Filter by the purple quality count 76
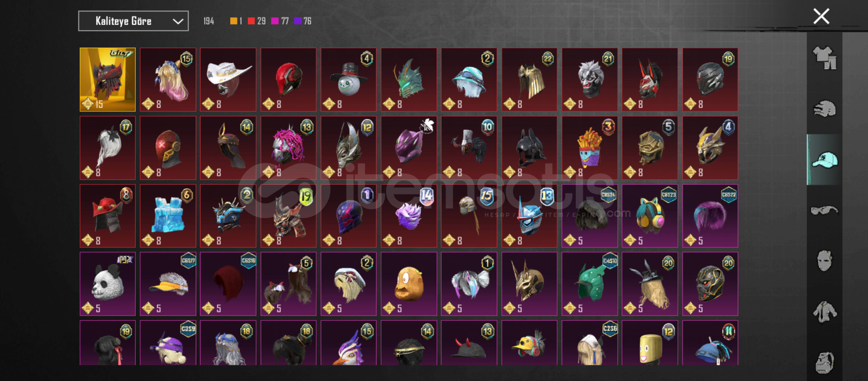The image size is (868, 381). [307, 21]
